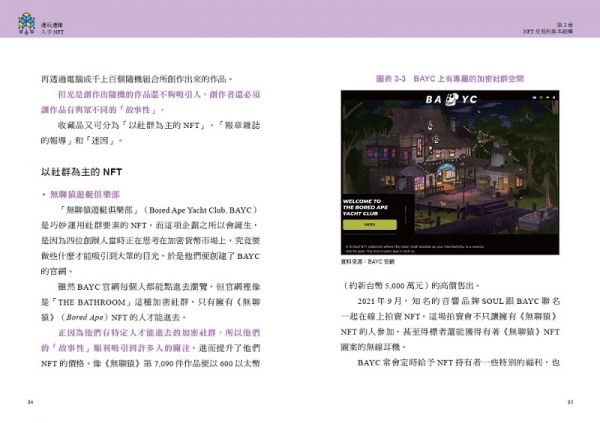
Task: Click the purple bullet '無聊猿遊艇俱樂部'
Action: [85, 194]
